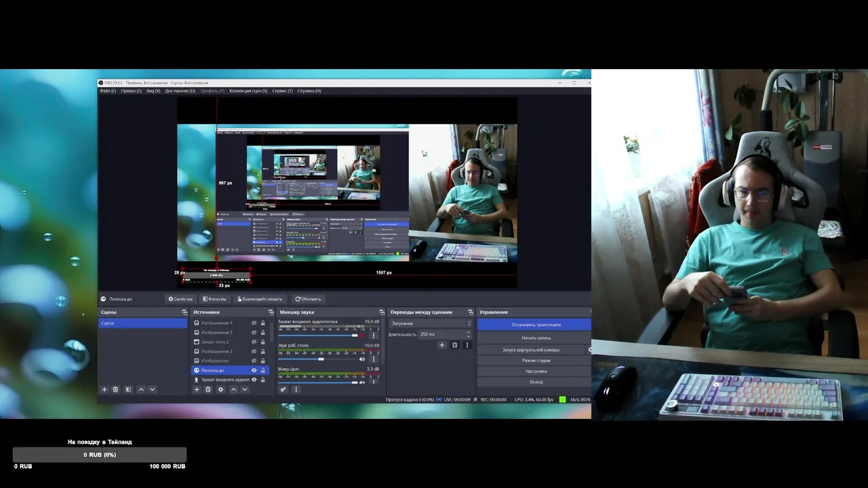The width and height of the screenshot is (868, 488).
Task: Open the Док-панели menu
Action: 180,91
